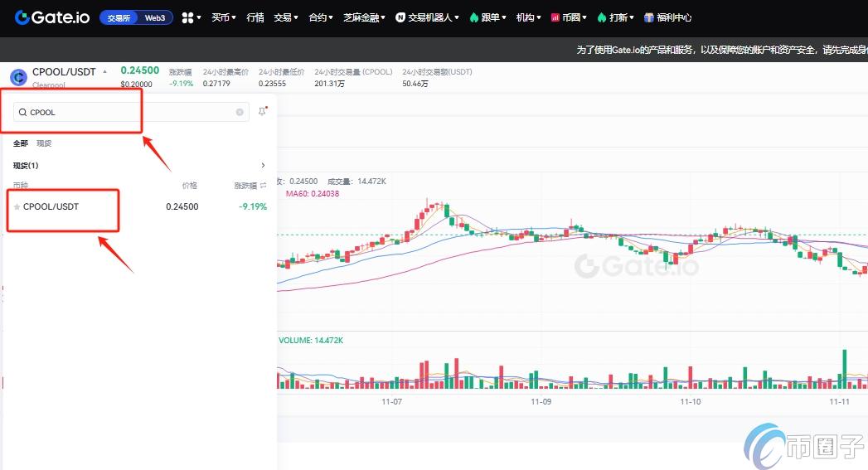868x470 pixels.
Task: Click the 币圈 red icon
Action: 555,17
